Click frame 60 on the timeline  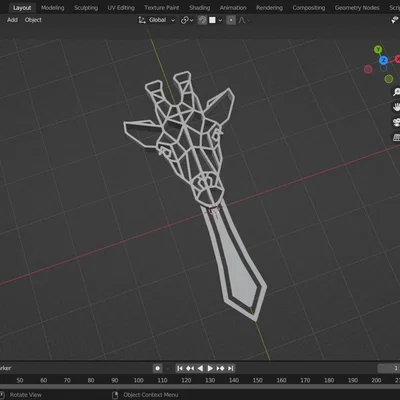(x=43, y=380)
